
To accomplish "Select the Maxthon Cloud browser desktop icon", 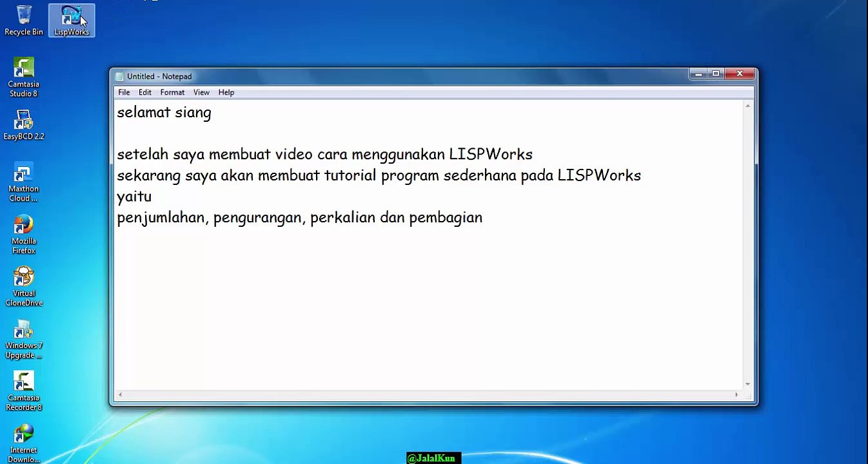I will pyautogui.click(x=23, y=182).
